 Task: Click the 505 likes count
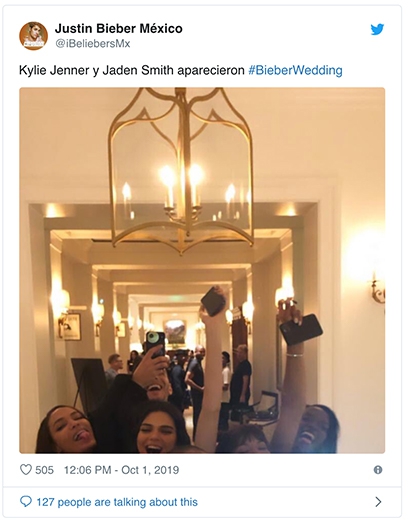(44, 470)
